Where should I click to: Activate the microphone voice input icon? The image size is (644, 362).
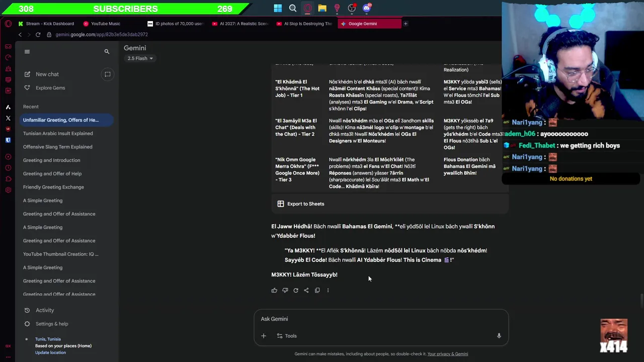(499, 336)
